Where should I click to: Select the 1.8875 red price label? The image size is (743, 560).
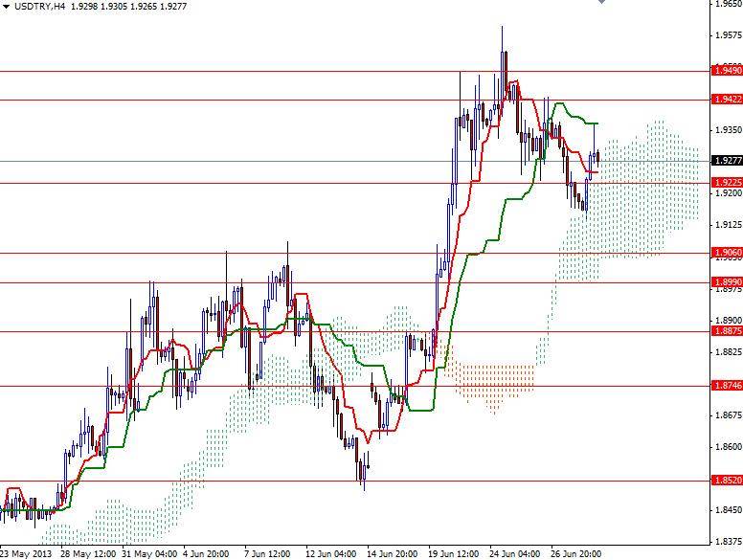728,330
